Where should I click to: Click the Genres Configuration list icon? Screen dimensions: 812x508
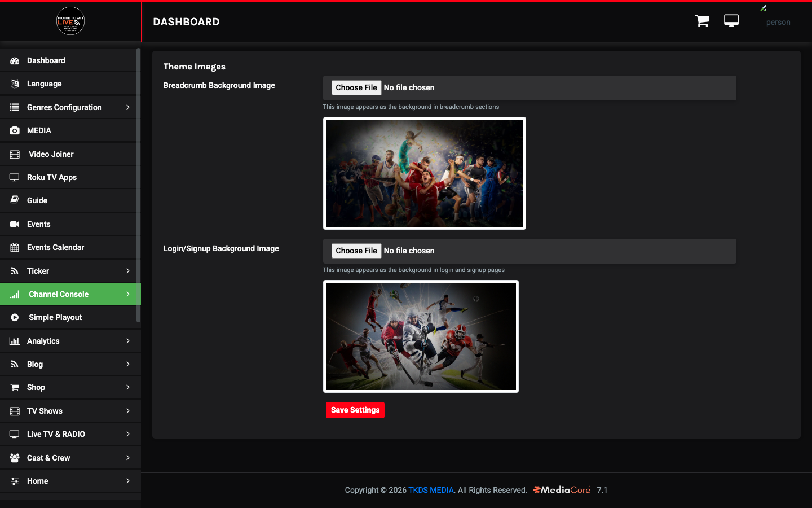15,107
